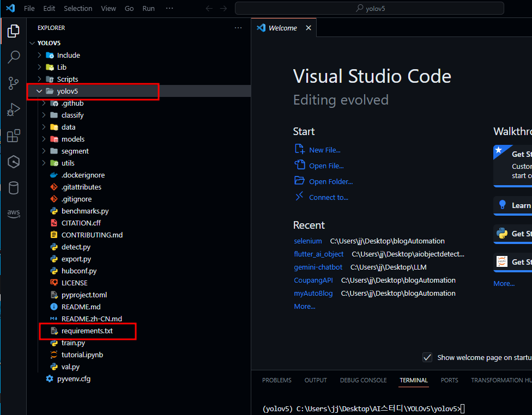This screenshot has height=415, width=532.
Task: Click the Open Folder... link
Action: pyautogui.click(x=331, y=181)
